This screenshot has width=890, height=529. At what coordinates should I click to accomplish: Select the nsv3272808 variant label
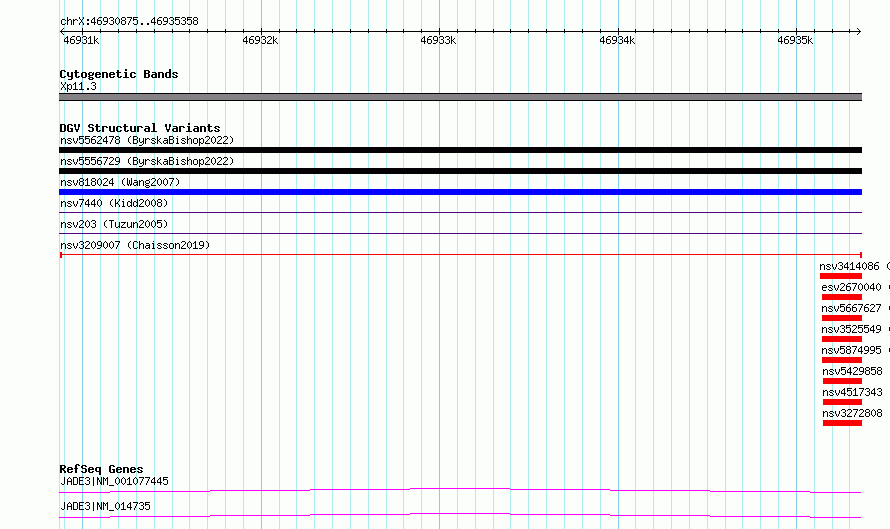click(x=852, y=413)
